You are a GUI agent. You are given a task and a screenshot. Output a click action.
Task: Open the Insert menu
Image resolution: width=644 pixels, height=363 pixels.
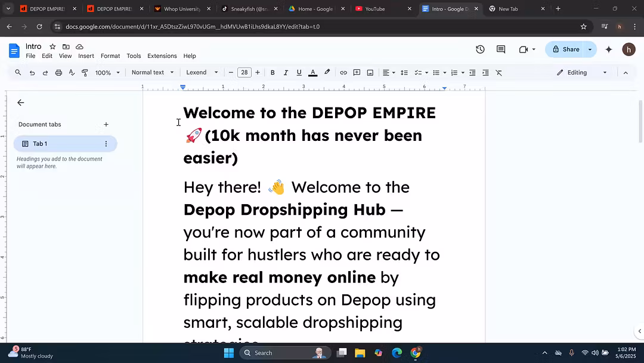pyautogui.click(x=86, y=56)
